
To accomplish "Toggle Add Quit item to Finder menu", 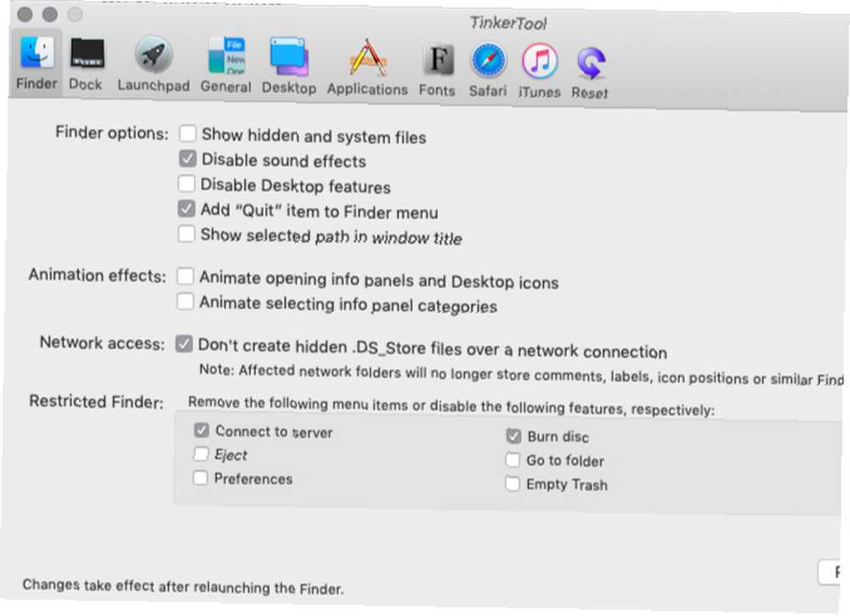I will 186,208.
